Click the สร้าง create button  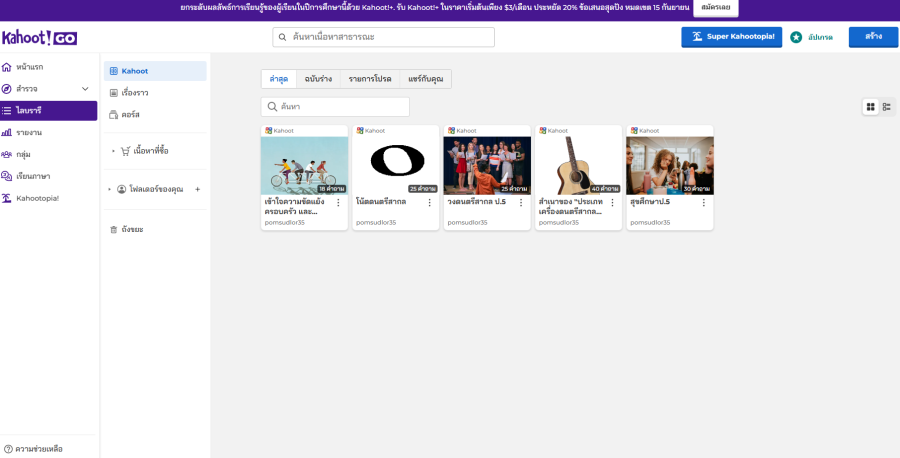coord(873,37)
